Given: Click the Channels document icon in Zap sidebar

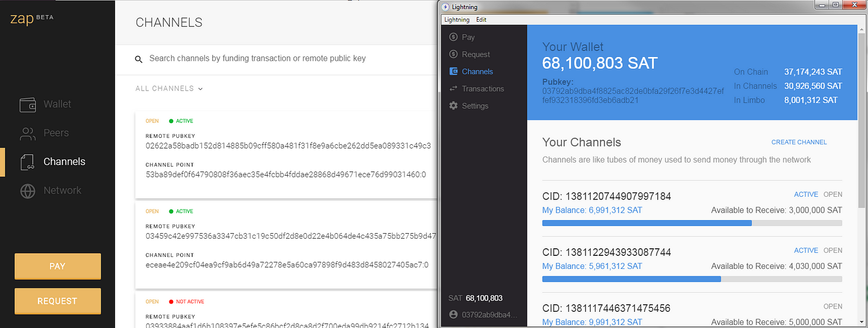Looking at the screenshot, I should (28, 162).
